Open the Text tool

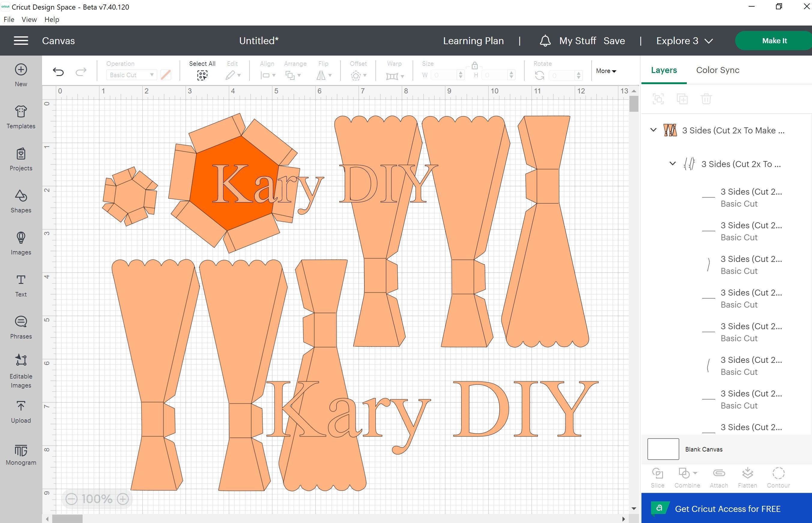point(21,284)
